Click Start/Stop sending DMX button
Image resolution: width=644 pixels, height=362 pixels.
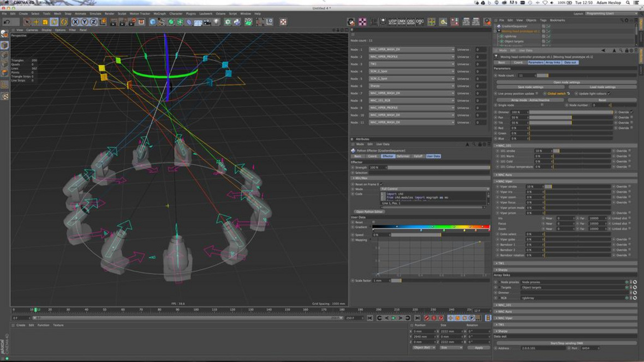(x=565, y=343)
